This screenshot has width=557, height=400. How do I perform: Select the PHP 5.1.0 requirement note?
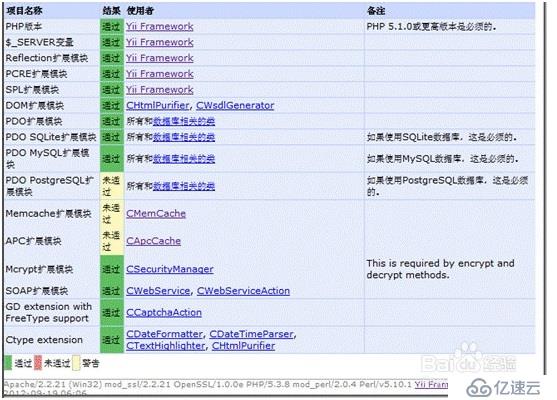[x=431, y=27]
